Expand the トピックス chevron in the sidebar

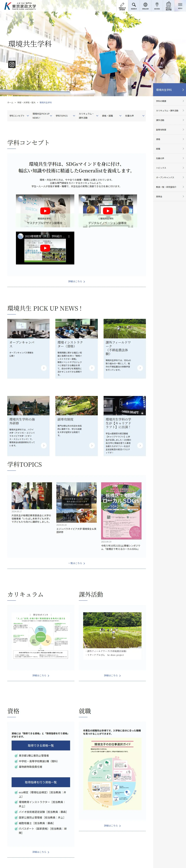[x=183, y=168]
